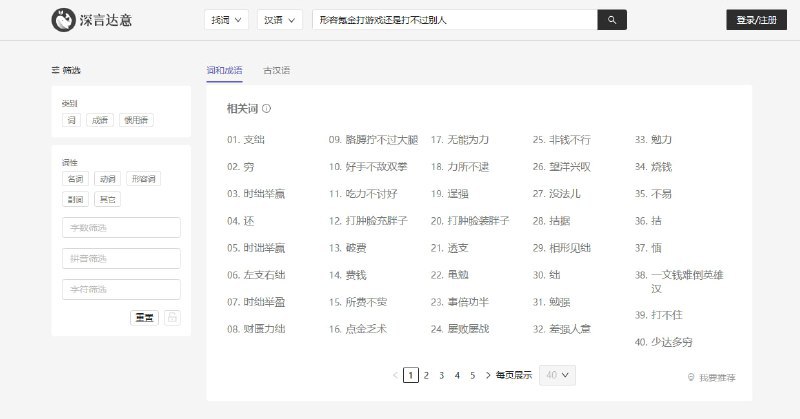Expand the per-page count dropdown showing 40
This screenshot has height=419, width=800.
tap(557, 375)
